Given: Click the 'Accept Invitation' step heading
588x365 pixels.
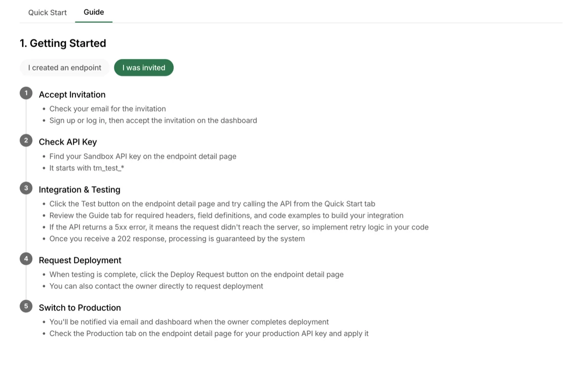Looking at the screenshot, I should click(x=72, y=95).
